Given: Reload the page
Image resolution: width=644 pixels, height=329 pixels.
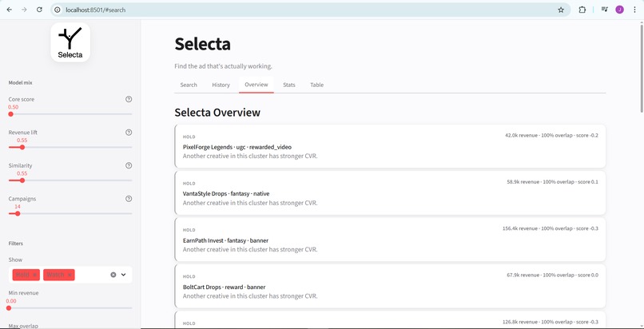Looking at the screenshot, I should point(39,10).
